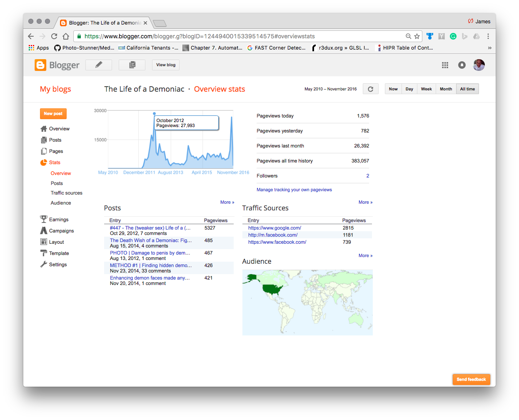Screen dimensions: 519x420
Task: Open Posts in the main sidebar
Action: [51, 140]
